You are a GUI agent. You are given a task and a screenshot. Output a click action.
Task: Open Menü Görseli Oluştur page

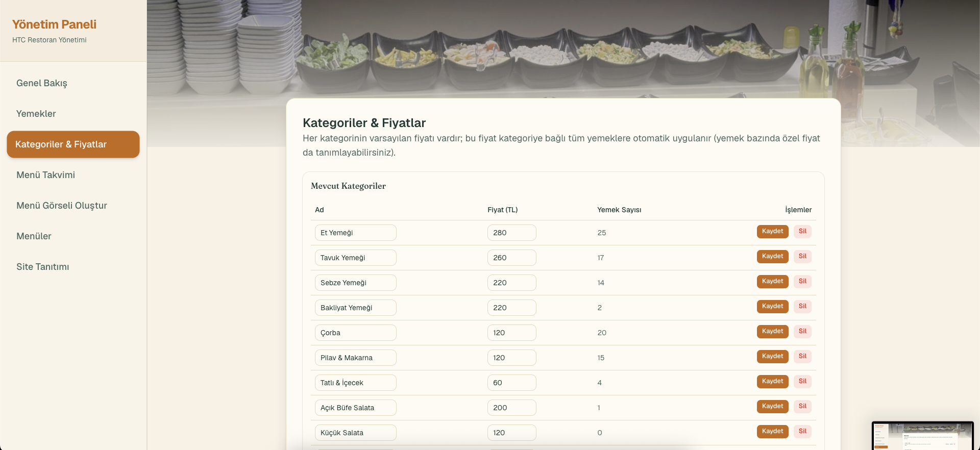coord(73,206)
